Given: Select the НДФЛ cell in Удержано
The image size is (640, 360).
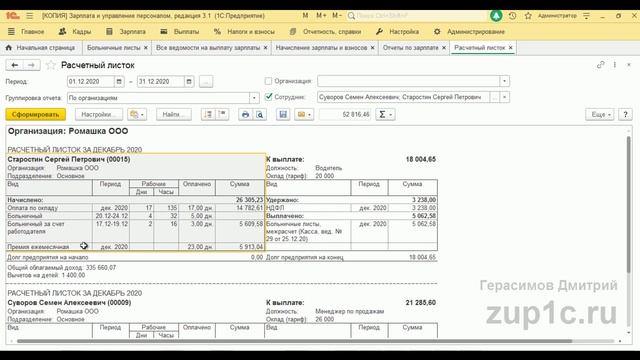Looking at the screenshot, I should [x=308, y=208].
